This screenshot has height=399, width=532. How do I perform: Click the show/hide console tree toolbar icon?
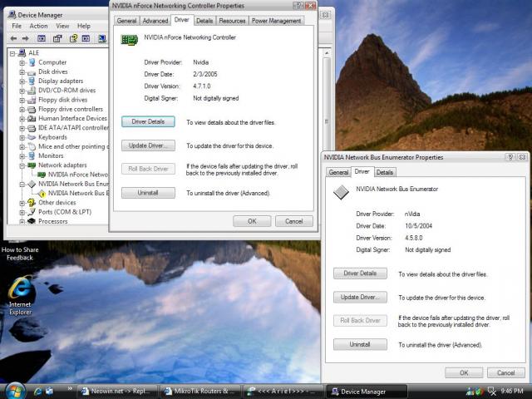[x=42, y=38]
